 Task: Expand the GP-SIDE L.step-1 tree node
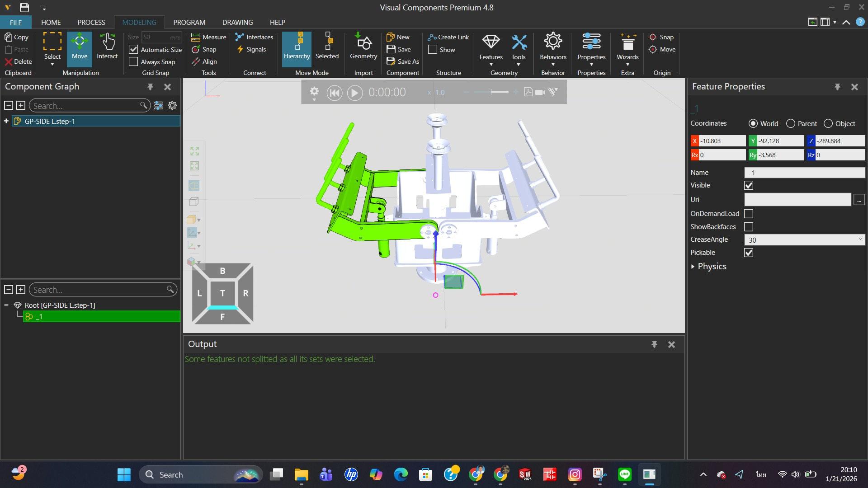(6, 121)
